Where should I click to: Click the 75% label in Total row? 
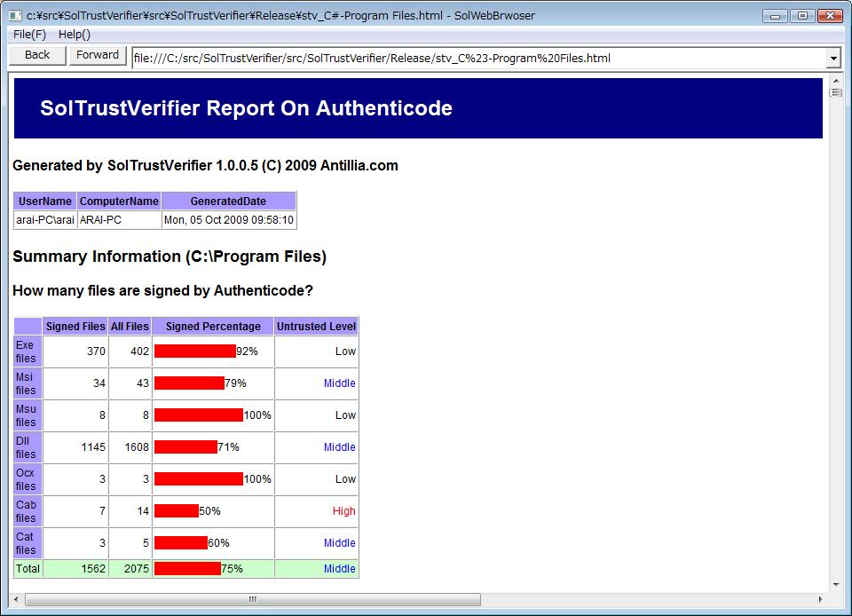[x=232, y=568]
